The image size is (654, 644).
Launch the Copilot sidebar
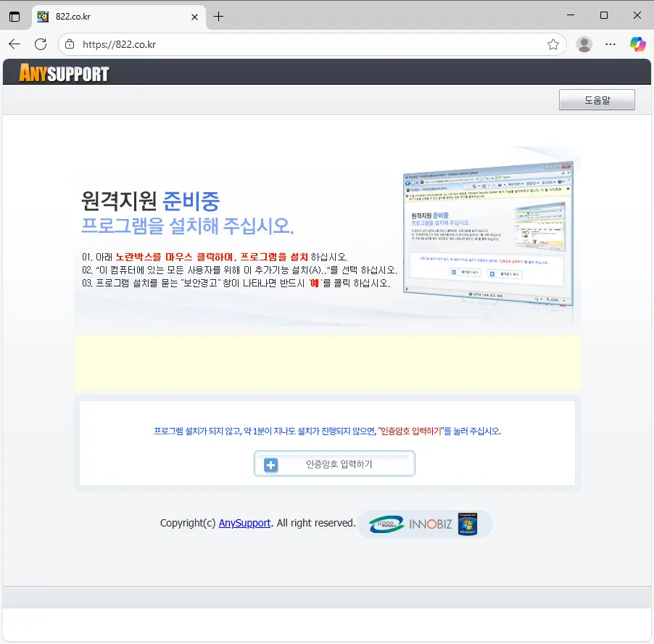(x=637, y=44)
